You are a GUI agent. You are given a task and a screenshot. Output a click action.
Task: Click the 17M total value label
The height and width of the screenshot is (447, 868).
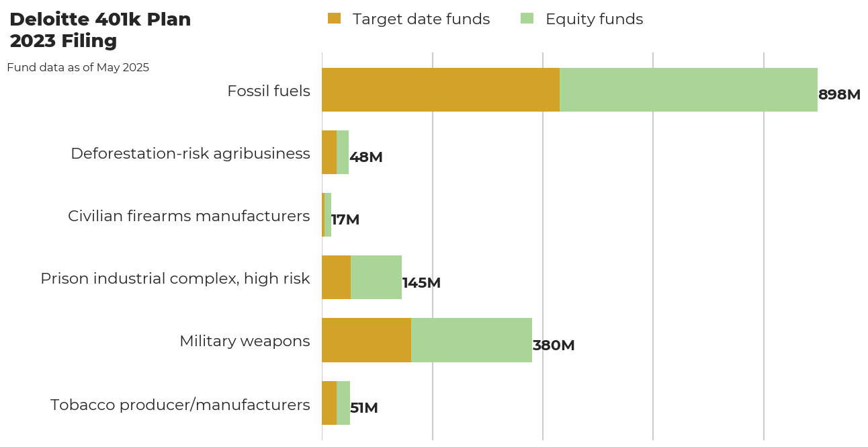(345, 220)
